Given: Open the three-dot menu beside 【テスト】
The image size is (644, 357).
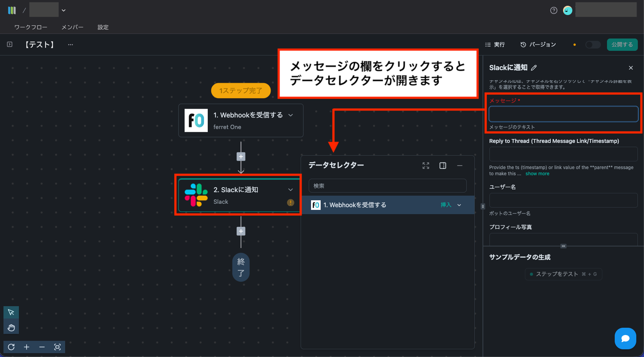Looking at the screenshot, I should pos(71,45).
